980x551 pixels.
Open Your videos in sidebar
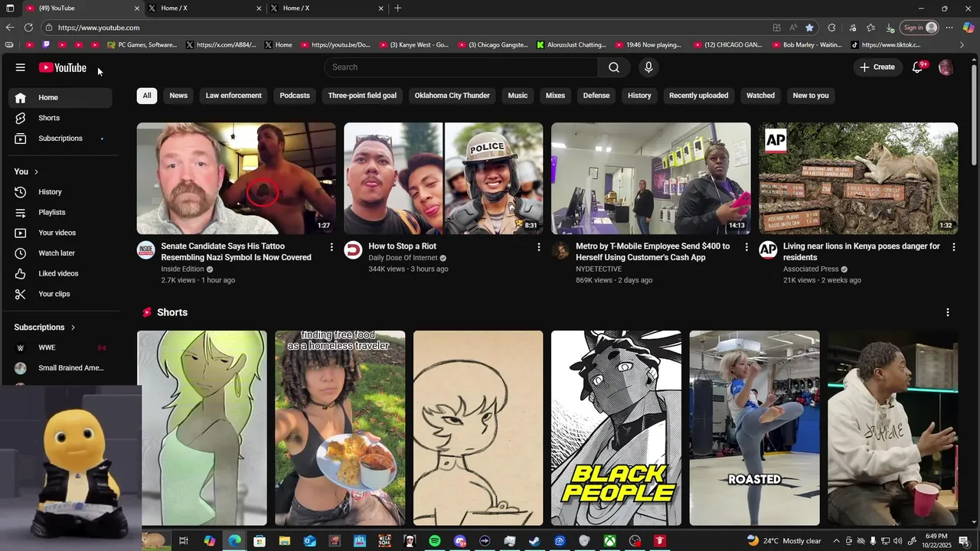(60, 233)
